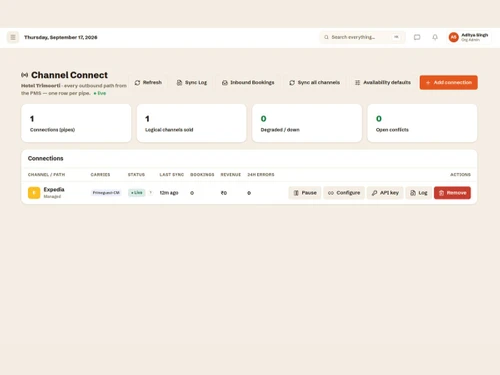
Task: Click the 24H Errors column header
Action: [x=261, y=175]
